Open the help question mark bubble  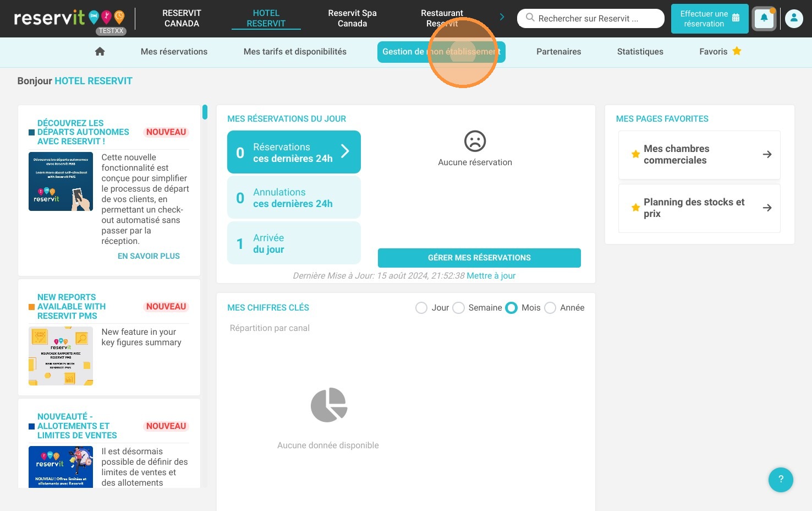tap(781, 480)
